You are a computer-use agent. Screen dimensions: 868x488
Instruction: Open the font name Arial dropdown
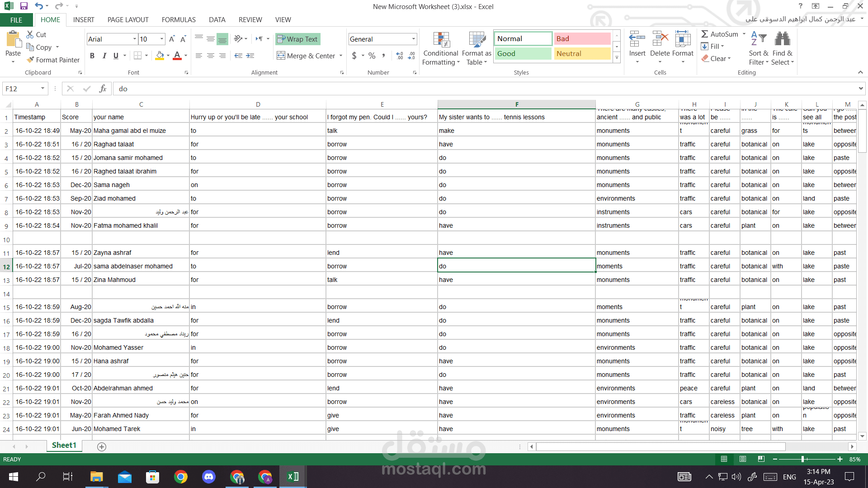(134, 39)
